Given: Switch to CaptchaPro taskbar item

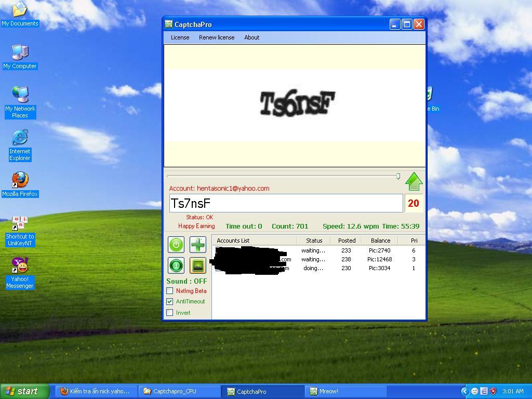Looking at the screenshot, I should [262, 391].
